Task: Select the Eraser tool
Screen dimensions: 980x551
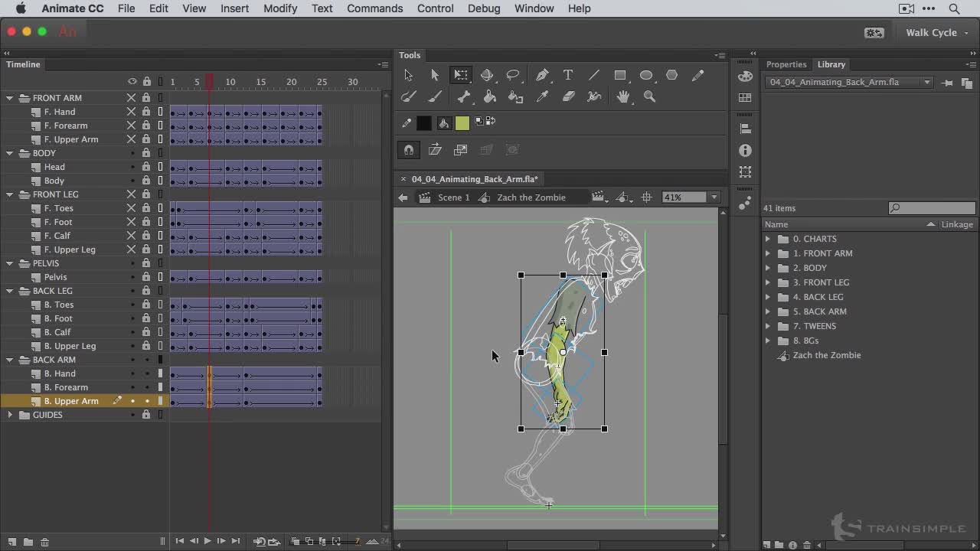Action: point(568,96)
